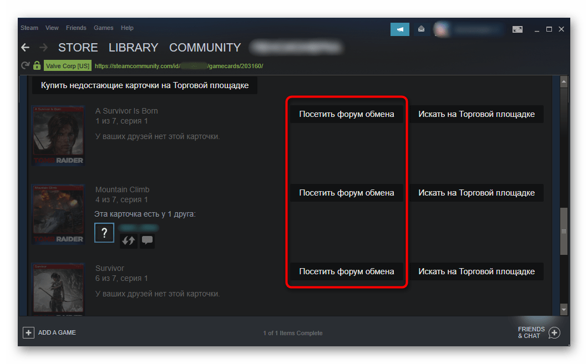Visit trade forum for A Survivor Is Born
Image resolution: width=588 pixels, height=364 pixels.
click(347, 114)
